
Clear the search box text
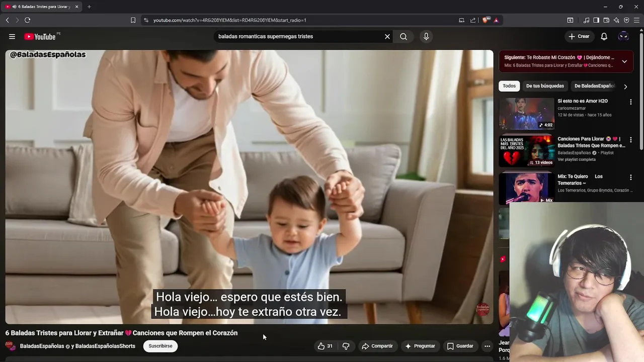coord(387,37)
